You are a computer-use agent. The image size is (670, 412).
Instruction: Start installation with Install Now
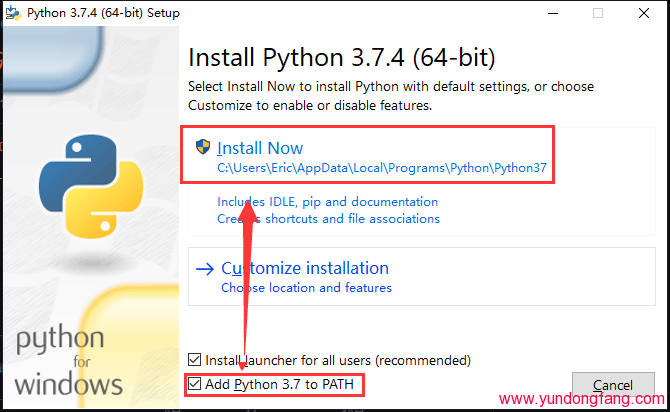click(x=260, y=148)
